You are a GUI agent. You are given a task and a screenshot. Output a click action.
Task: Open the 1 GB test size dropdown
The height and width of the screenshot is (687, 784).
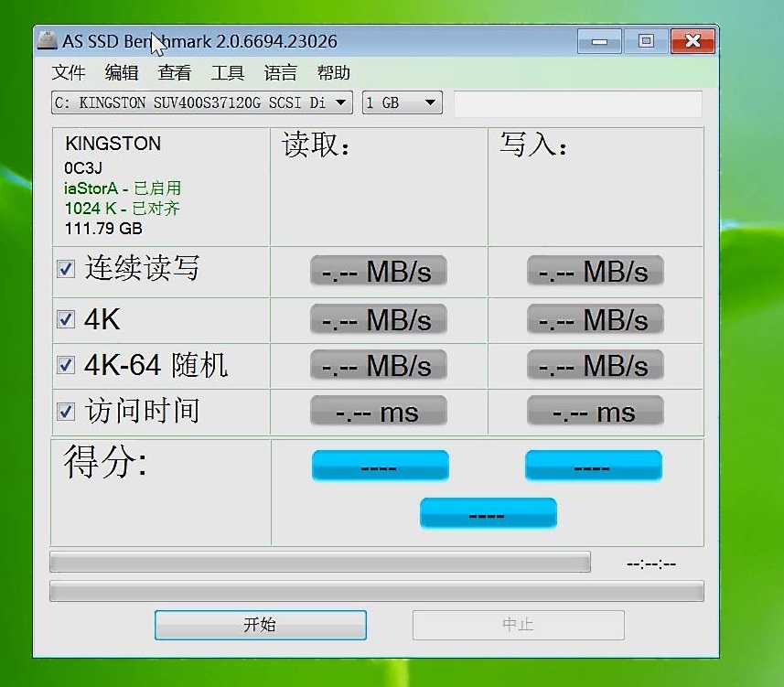pos(428,102)
